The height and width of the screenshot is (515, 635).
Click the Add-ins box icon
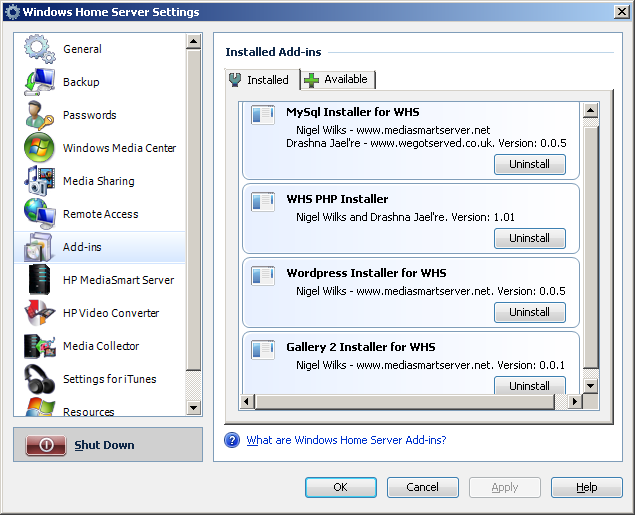pos(38,247)
